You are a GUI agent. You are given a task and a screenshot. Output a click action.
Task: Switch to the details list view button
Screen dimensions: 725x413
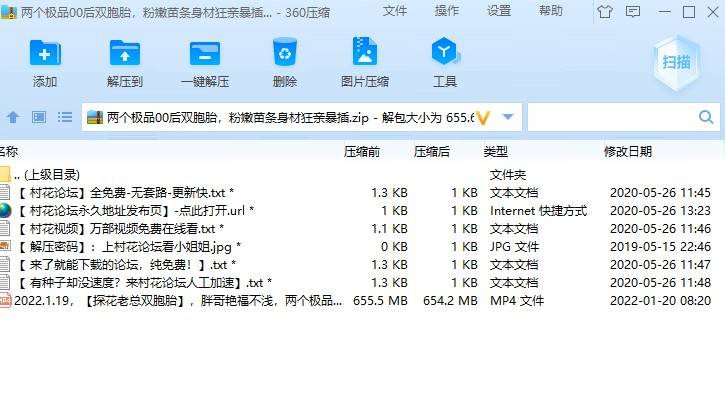tap(64, 118)
